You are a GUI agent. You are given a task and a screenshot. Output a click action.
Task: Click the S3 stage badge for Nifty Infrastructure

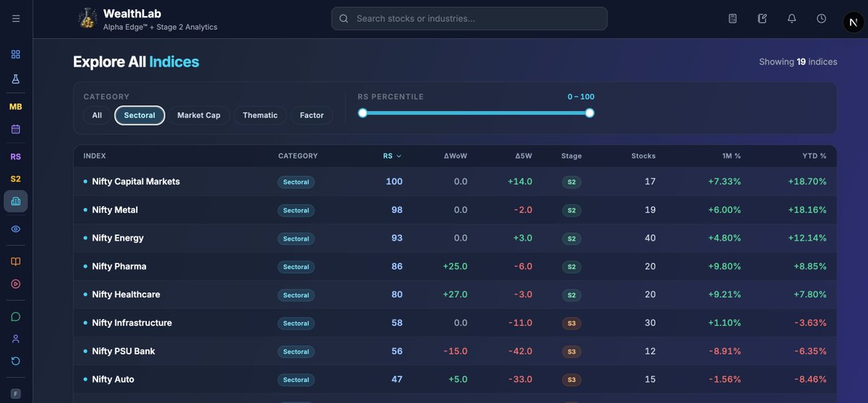pos(571,323)
